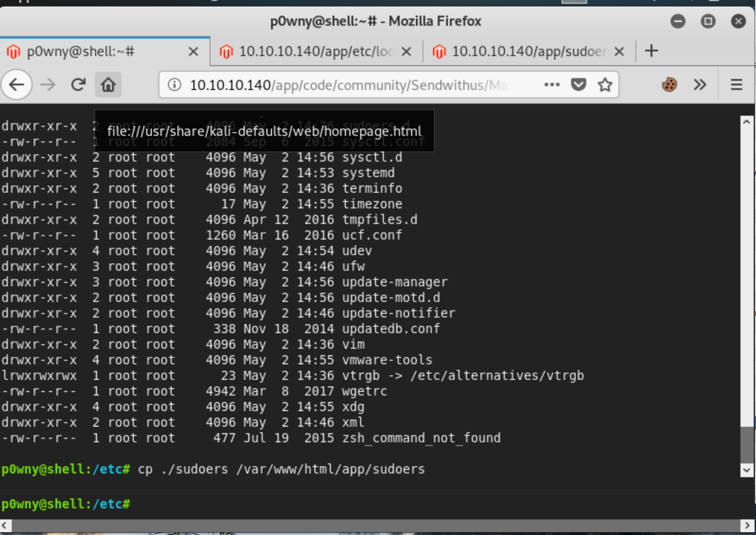Select the xml directory entry

(353, 422)
